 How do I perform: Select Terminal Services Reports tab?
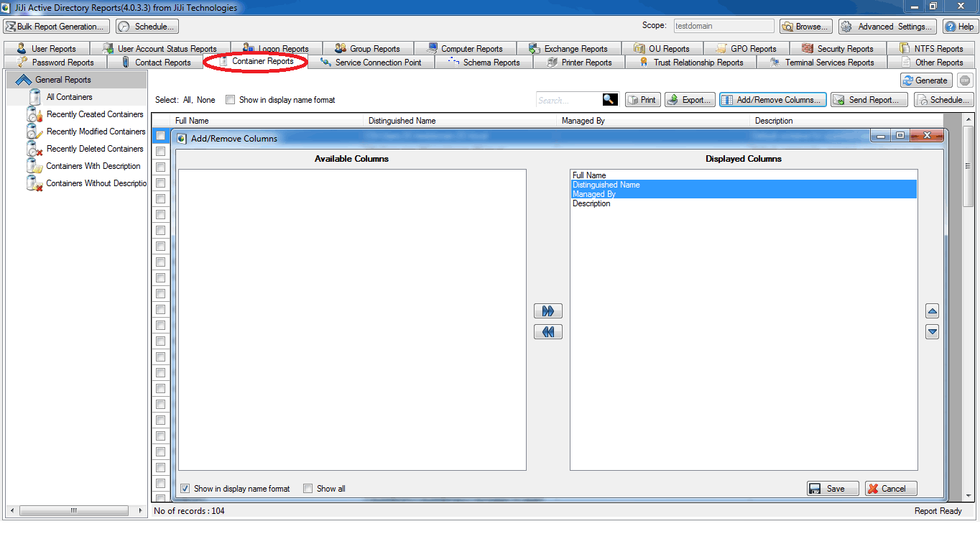(x=823, y=63)
